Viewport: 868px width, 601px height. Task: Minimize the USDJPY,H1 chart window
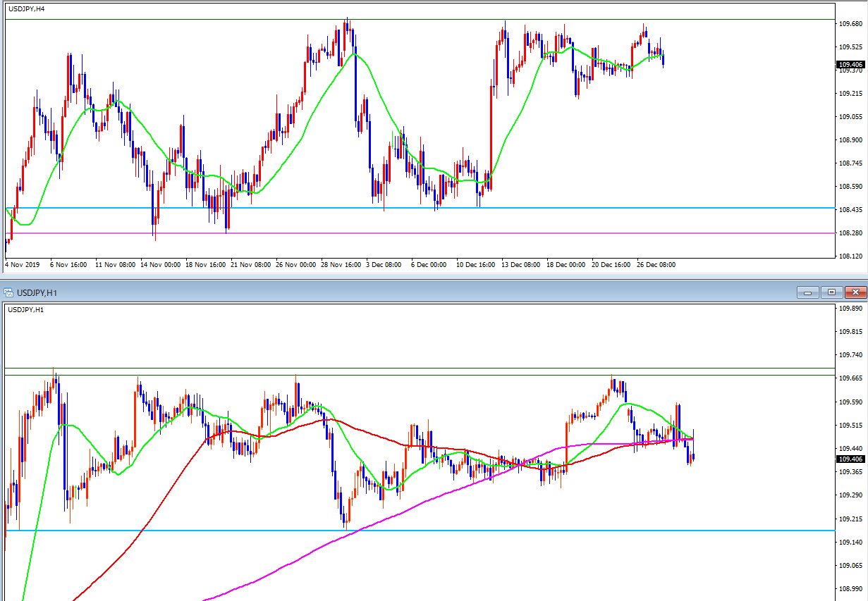[807, 292]
